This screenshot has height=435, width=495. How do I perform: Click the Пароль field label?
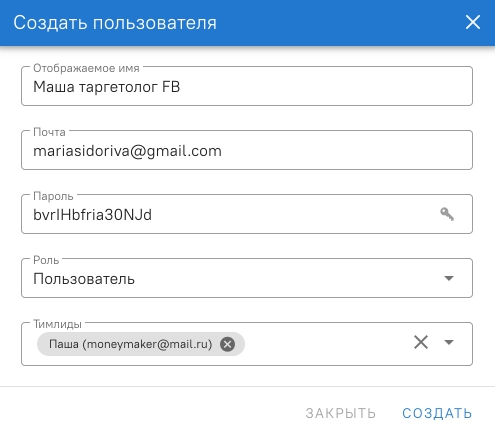tap(53, 196)
